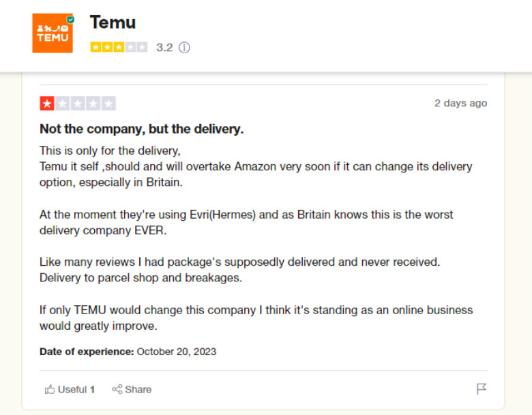This screenshot has width=532, height=415.
Task: Click the paragraph mentioning Evri(Hermes)
Action: (x=246, y=222)
